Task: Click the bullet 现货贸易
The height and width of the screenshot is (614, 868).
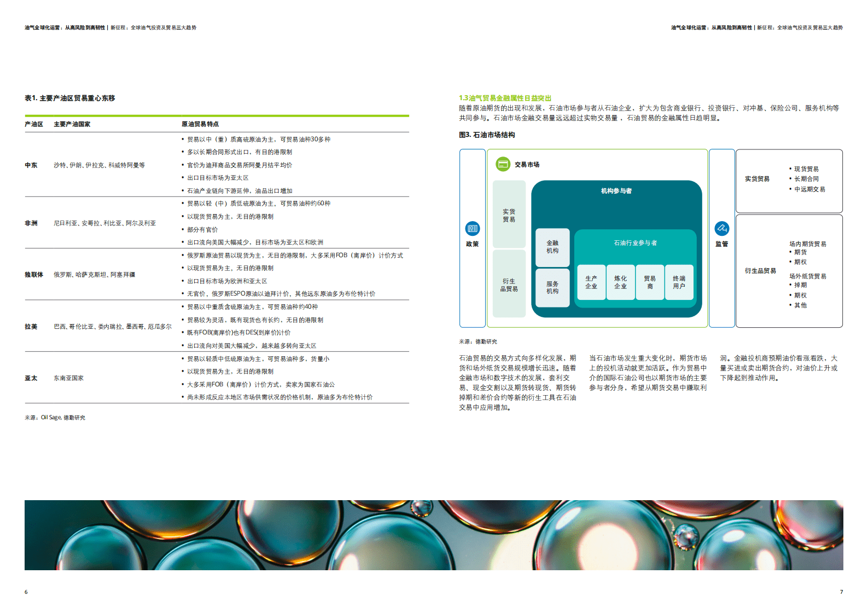Action: coord(806,169)
